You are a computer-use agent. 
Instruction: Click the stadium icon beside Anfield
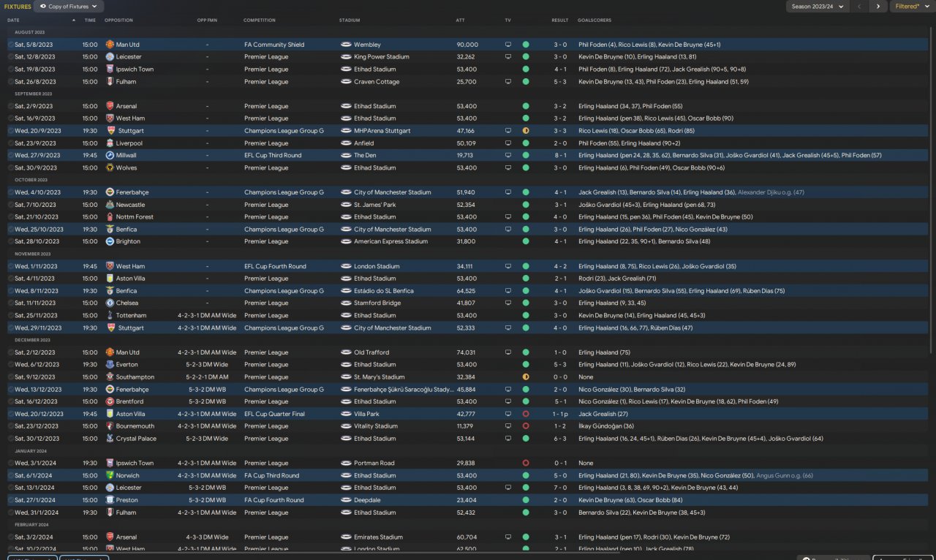346,143
